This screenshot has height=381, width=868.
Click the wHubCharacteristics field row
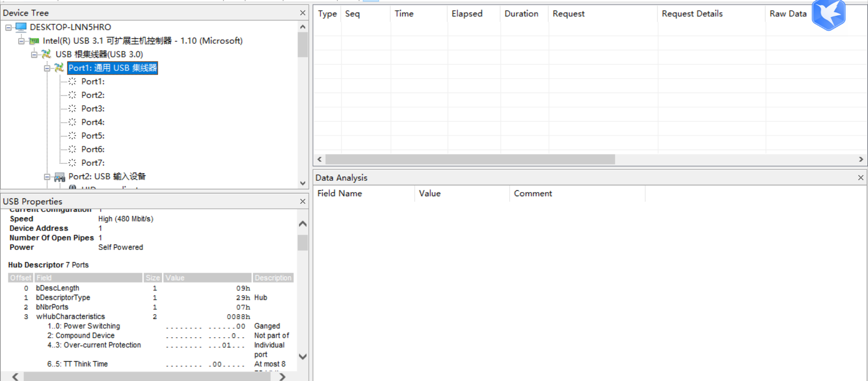pyautogui.click(x=151, y=317)
